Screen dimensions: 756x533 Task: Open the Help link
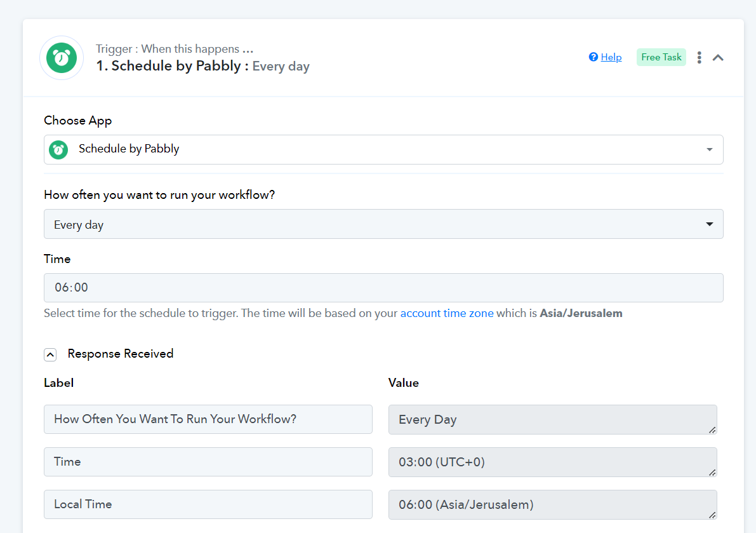click(611, 57)
